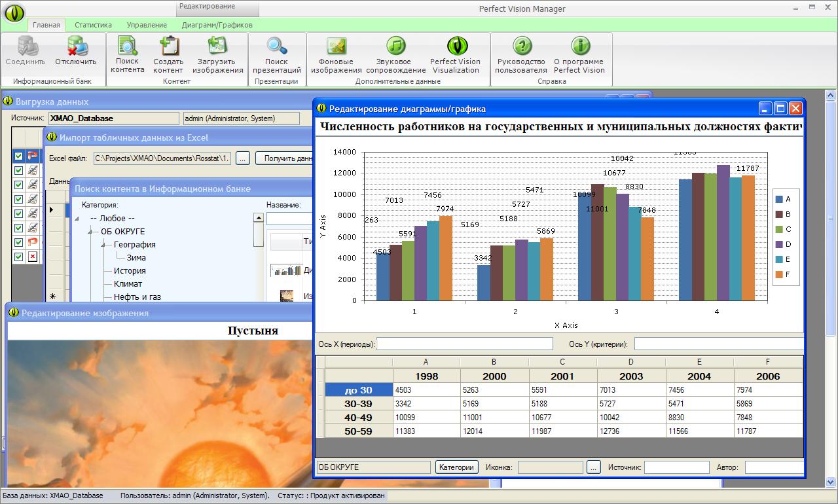Select the Загрузить изображения icon
The image size is (838, 504).
click(x=217, y=46)
